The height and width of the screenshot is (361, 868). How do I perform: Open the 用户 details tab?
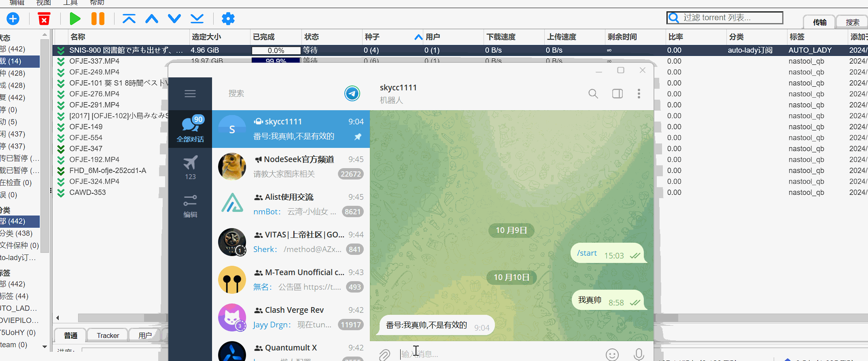(x=145, y=335)
